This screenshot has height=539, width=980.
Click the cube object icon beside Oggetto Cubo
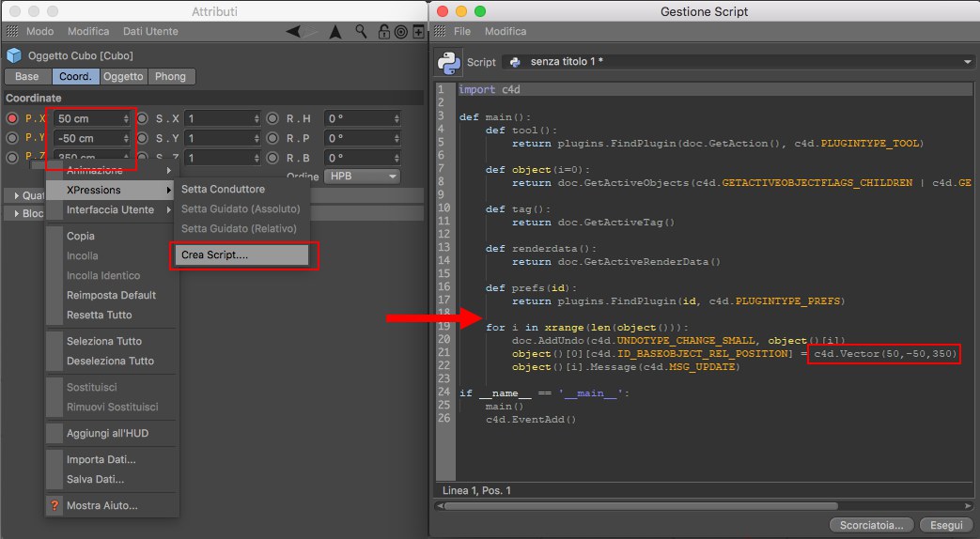pyautogui.click(x=14, y=55)
